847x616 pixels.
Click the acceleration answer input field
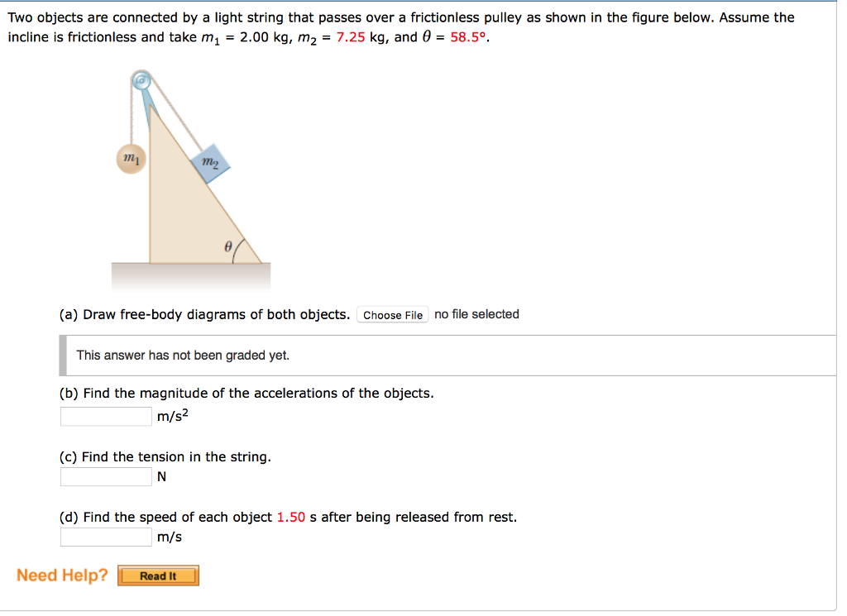click(x=105, y=416)
